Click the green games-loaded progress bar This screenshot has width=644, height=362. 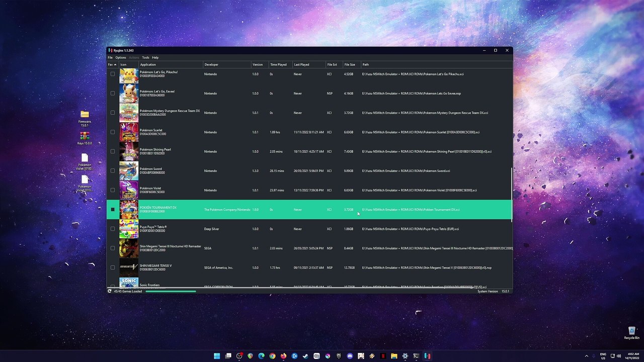point(171,291)
